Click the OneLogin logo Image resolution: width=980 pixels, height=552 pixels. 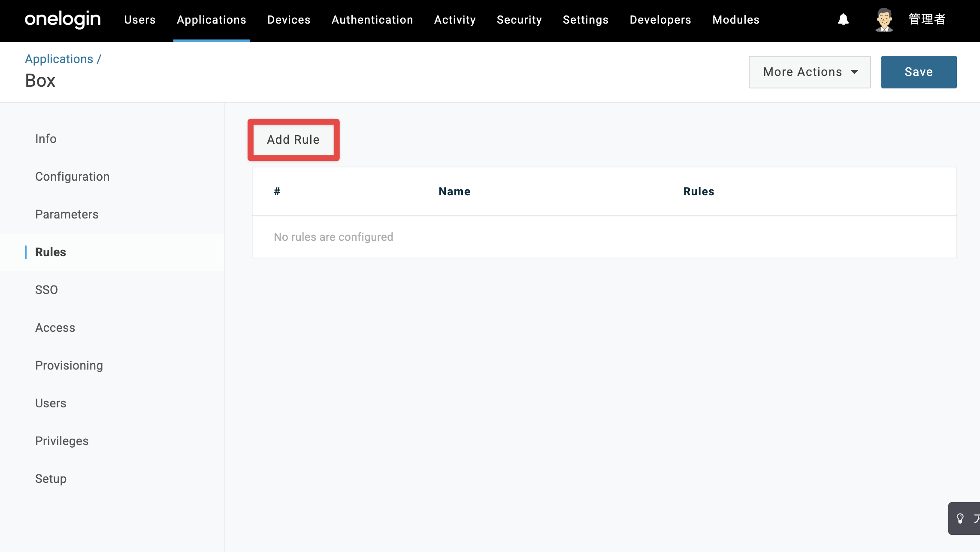[x=63, y=20]
